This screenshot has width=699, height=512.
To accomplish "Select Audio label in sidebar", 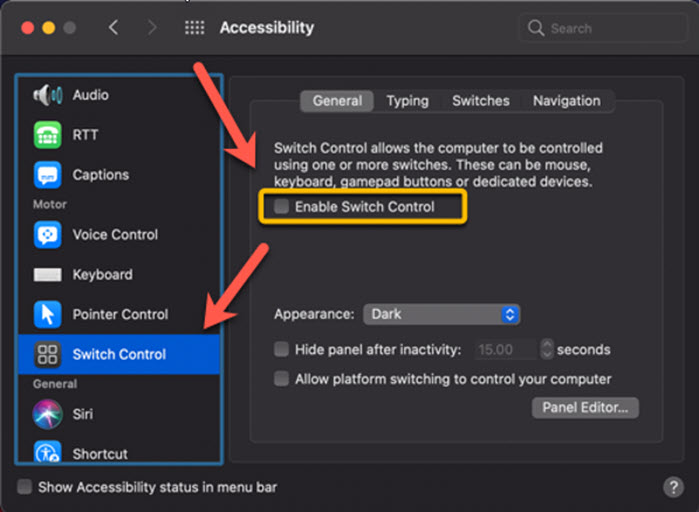I will (x=90, y=95).
